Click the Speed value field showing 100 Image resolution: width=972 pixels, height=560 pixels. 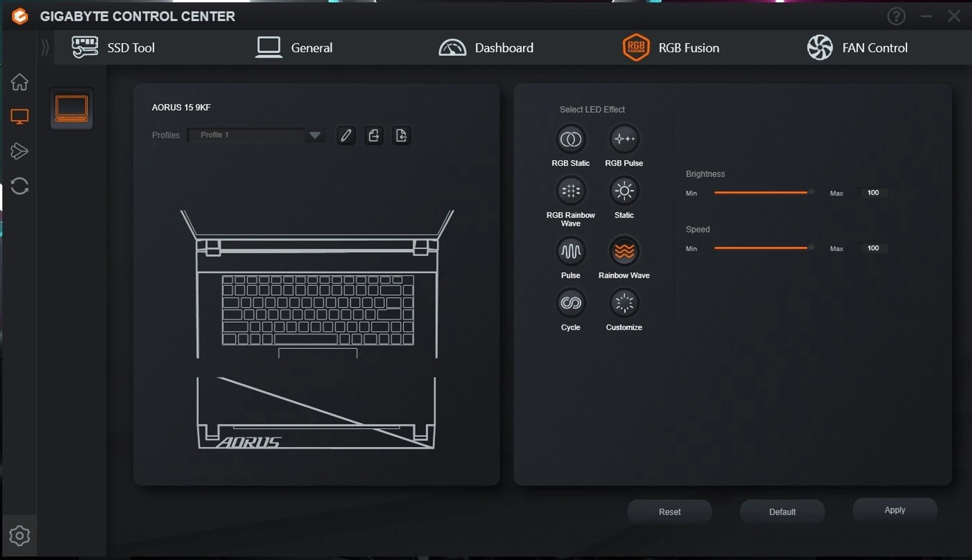873,248
